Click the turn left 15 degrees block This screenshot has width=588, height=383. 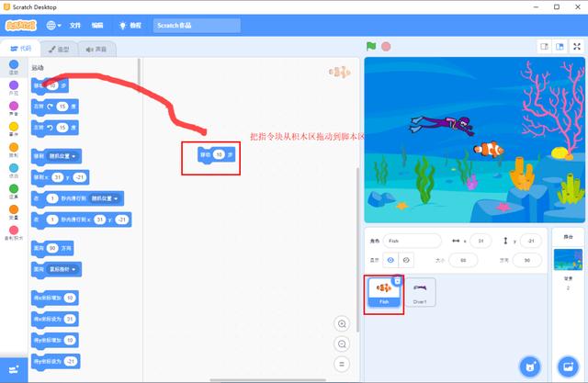[x=55, y=128]
